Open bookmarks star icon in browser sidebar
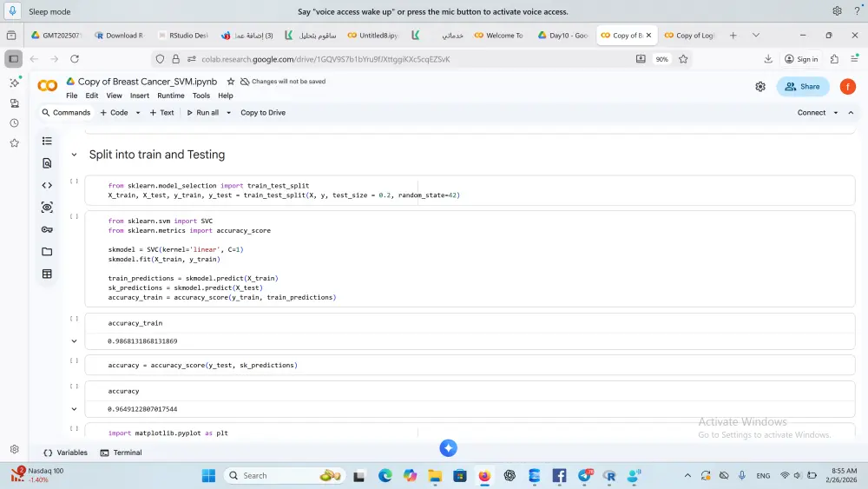This screenshot has width=868, height=489. (15, 143)
